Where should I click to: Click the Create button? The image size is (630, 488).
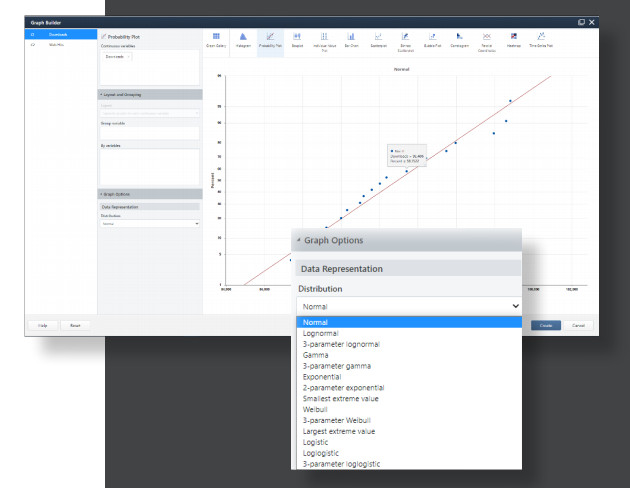(x=546, y=325)
